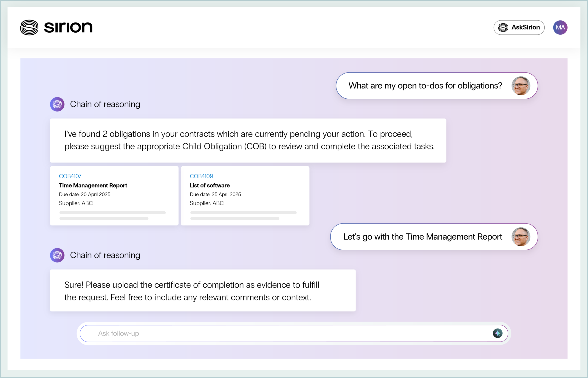588x378 pixels.
Task: Expand the first Chain of reasoning section
Action: click(105, 104)
